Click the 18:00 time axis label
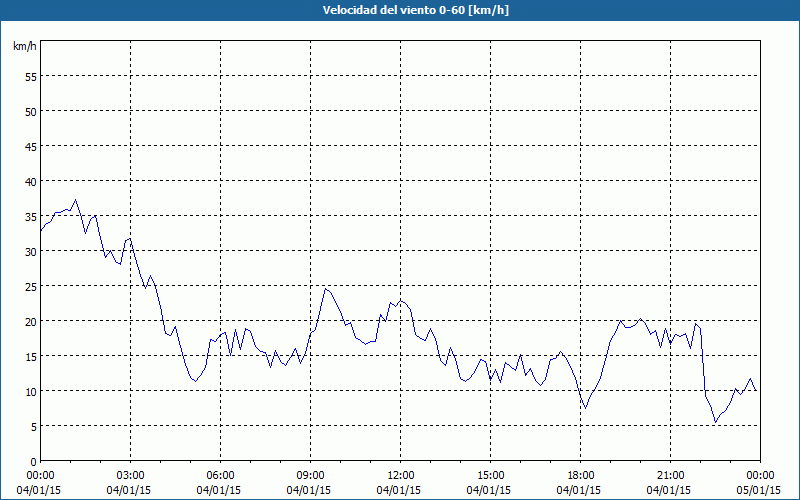 coord(581,475)
